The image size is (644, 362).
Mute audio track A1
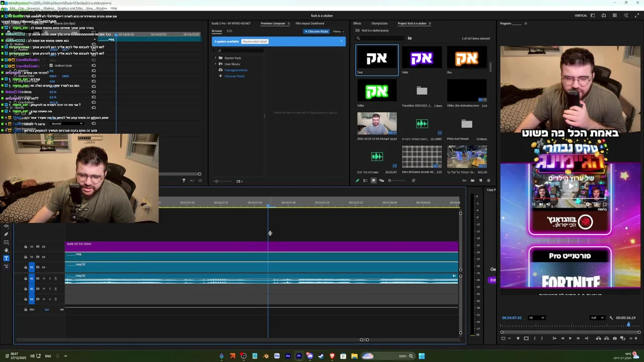(x=44, y=278)
